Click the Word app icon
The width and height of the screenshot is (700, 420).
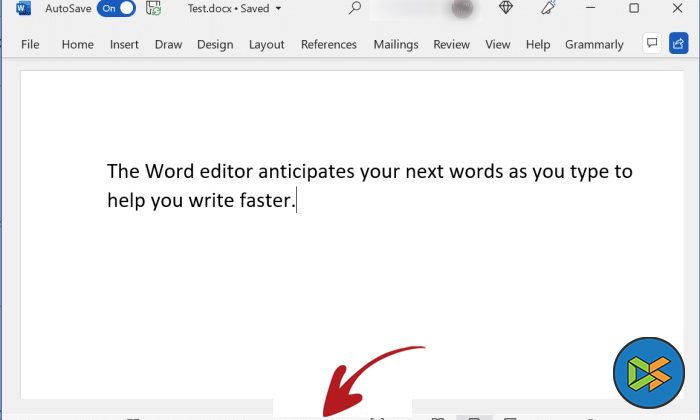click(x=23, y=8)
